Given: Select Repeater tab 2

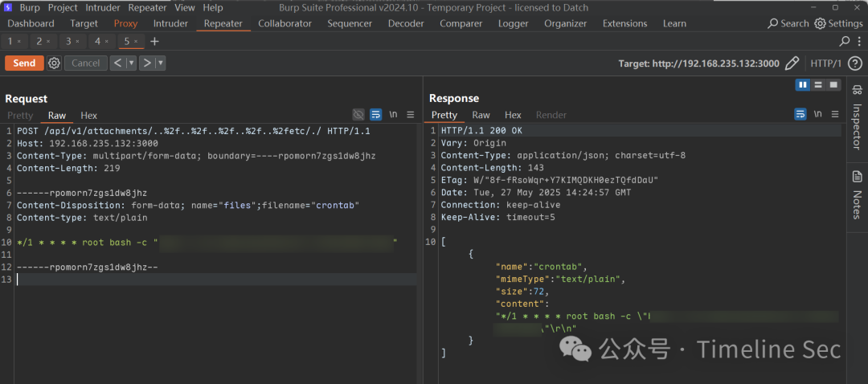Looking at the screenshot, I should [39, 42].
